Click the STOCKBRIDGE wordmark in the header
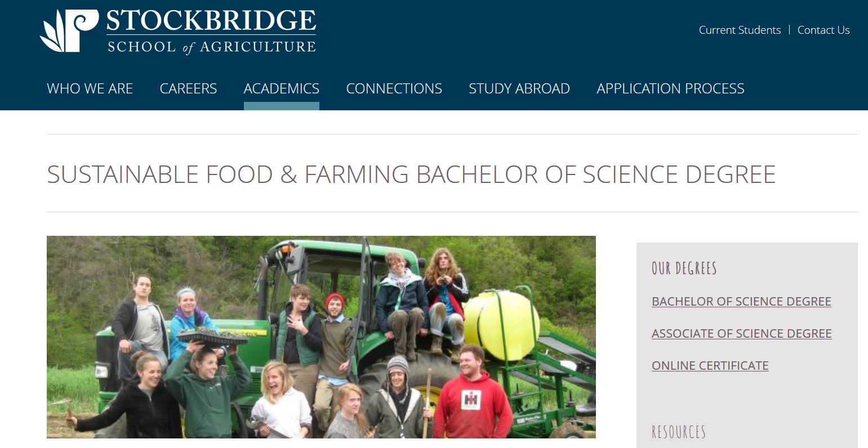The image size is (868, 448). coord(211,21)
